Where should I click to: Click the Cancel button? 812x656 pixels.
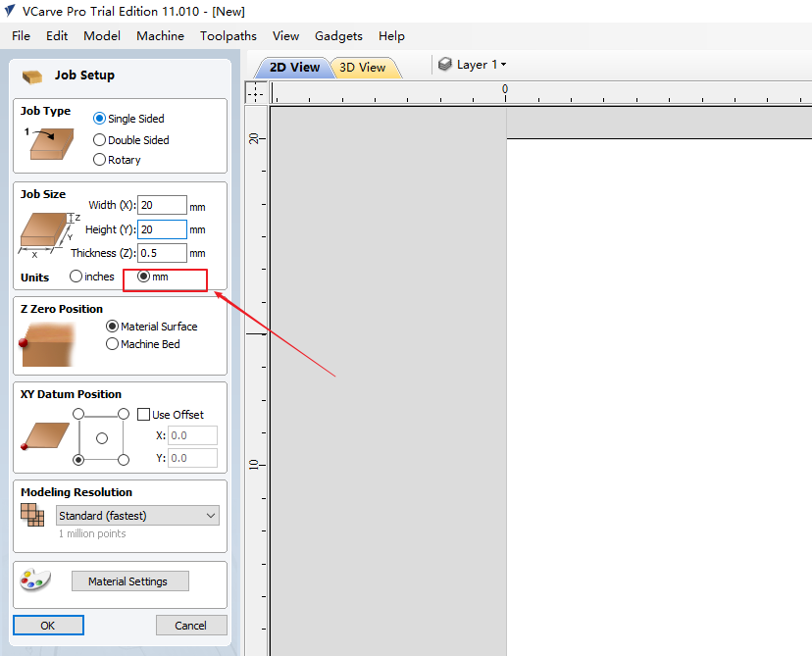[x=191, y=625]
